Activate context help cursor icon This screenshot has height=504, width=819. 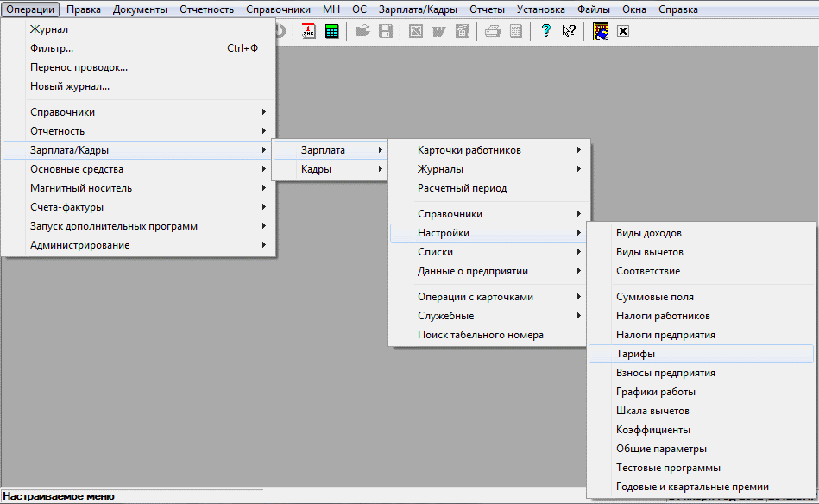570,31
